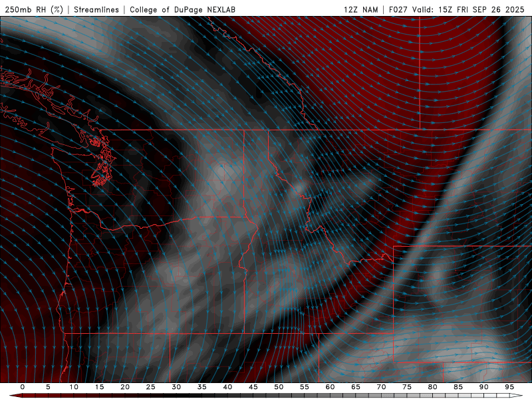Click the '250mb RH (%)' title text
This screenshot has width=532, height=399.
point(34,9)
